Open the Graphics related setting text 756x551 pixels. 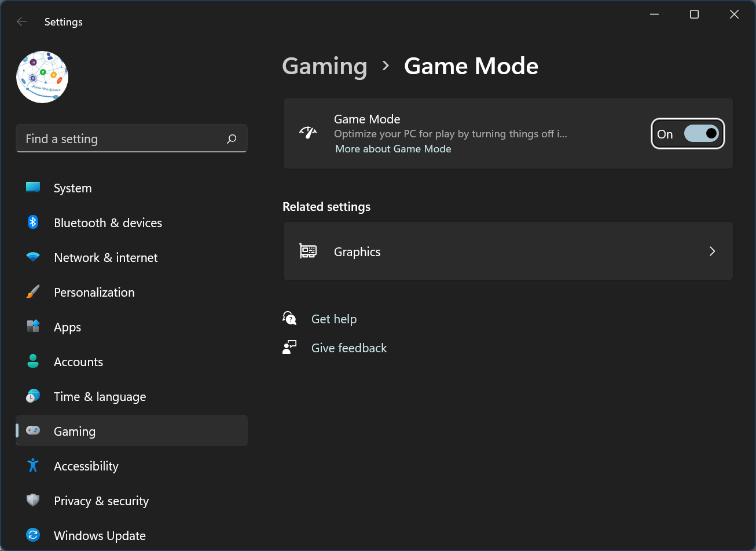tap(357, 252)
